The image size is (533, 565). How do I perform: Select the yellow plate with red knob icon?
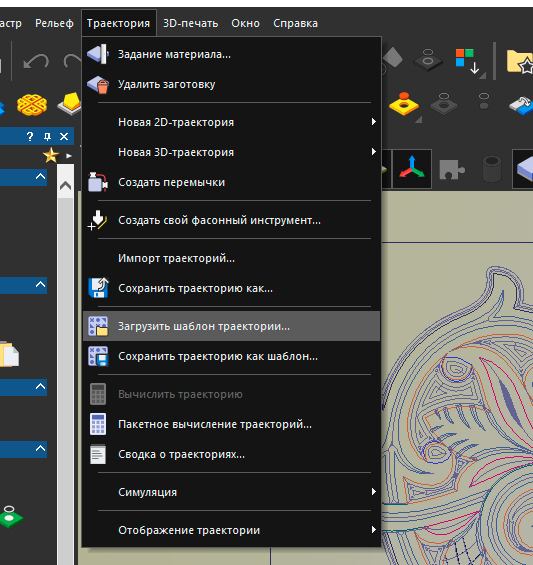[404, 104]
